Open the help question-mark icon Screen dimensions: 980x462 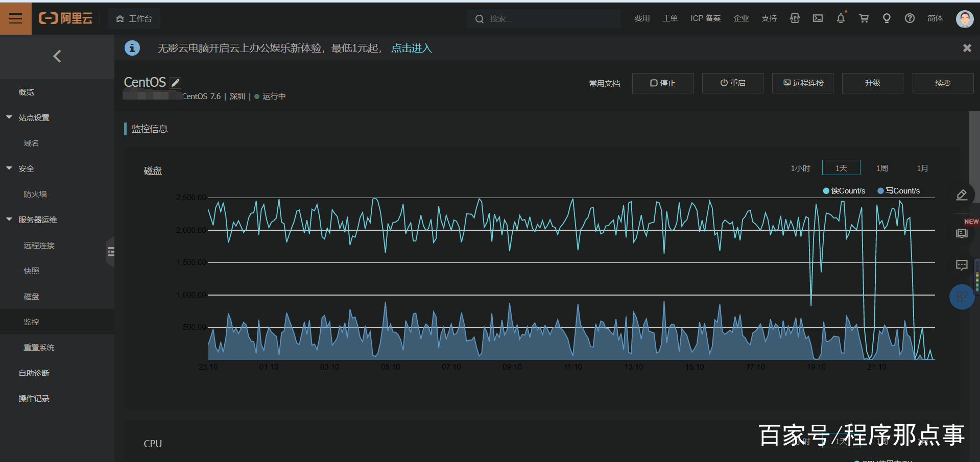910,18
